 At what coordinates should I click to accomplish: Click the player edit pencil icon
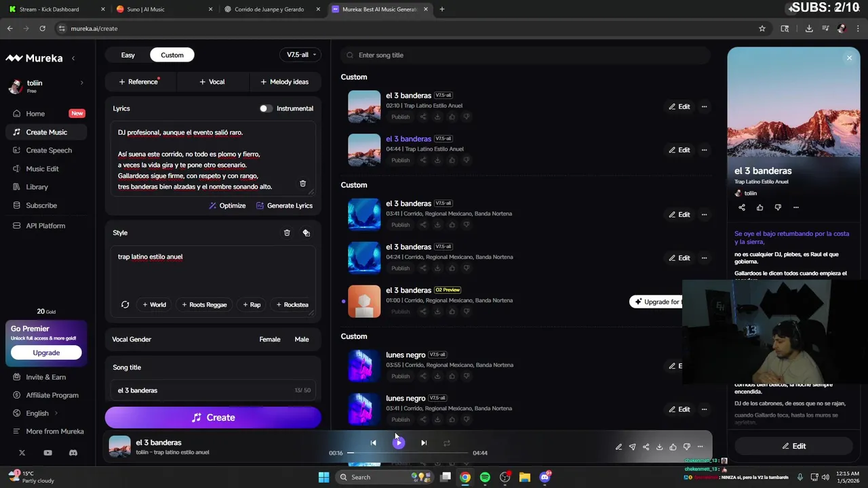pos(618,447)
